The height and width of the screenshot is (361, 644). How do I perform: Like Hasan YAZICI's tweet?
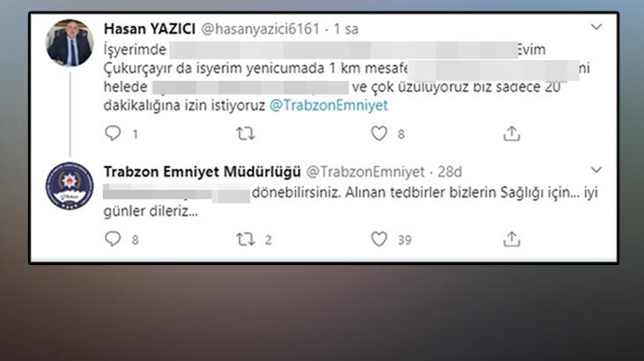pyautogui.click(x=379, y=134)
